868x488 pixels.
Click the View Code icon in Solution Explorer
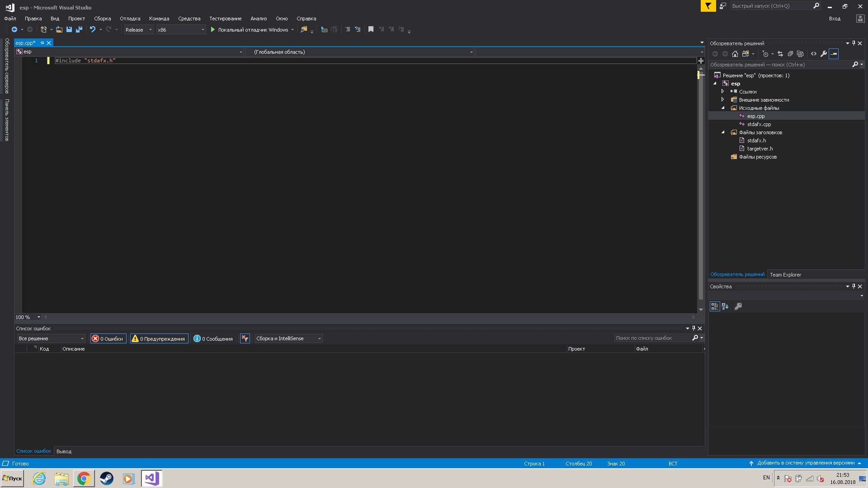pyautogui.click(x=814, y=54)
